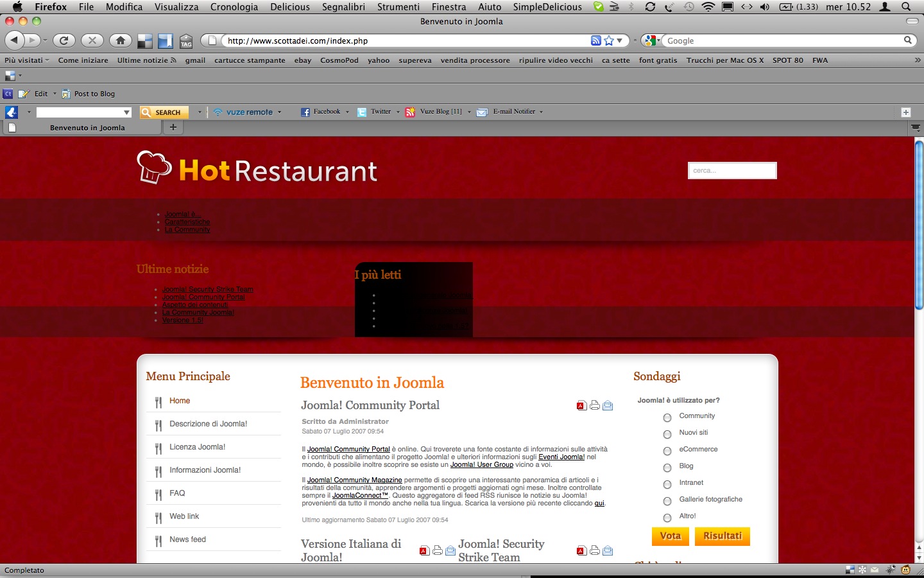Reload the page with the refresh button
Image resolution: width=924 pixels, height=578 pixels.
[64, 40]
